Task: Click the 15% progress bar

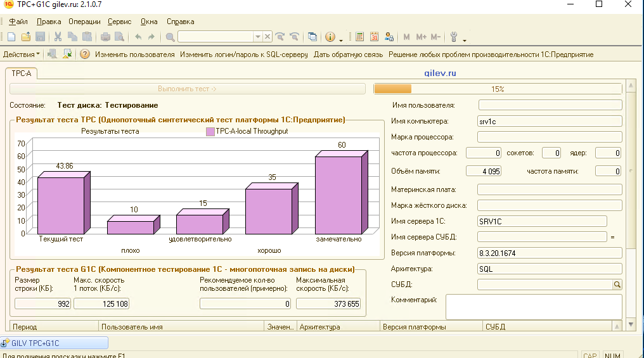Action: pos(498,89)
